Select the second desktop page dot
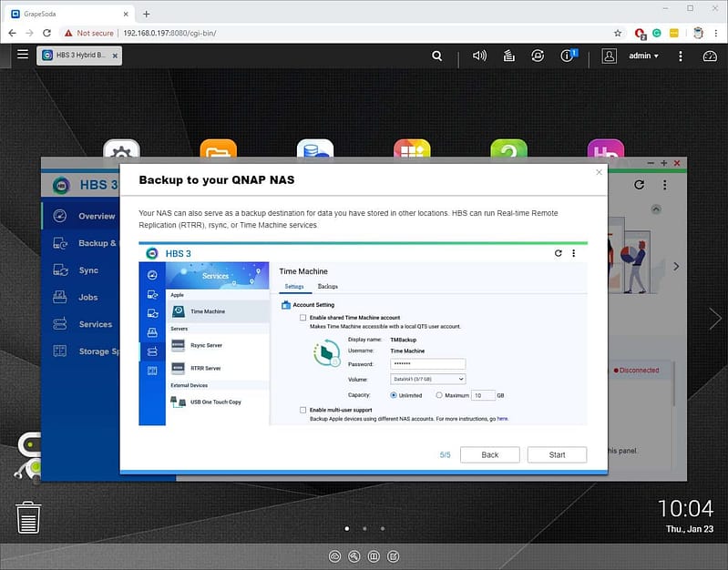This screenshot has height=570, width=728. pyautogui.click(x=365, y=528)
